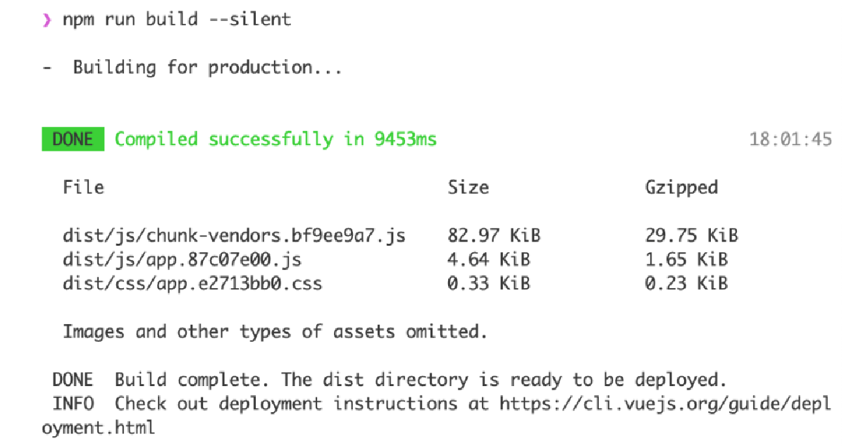Click the npm run build command text
The height and width of the screenshot is (446, 868).
(x=177, y=20)
